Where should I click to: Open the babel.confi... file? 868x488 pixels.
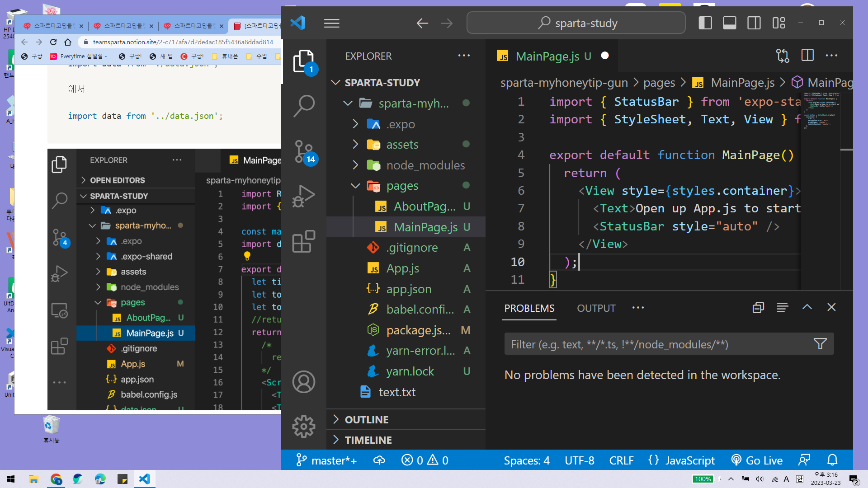click(x=406, y=310)
